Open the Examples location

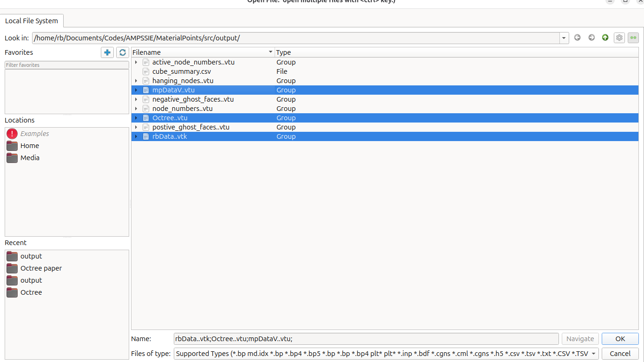(34, 134)
